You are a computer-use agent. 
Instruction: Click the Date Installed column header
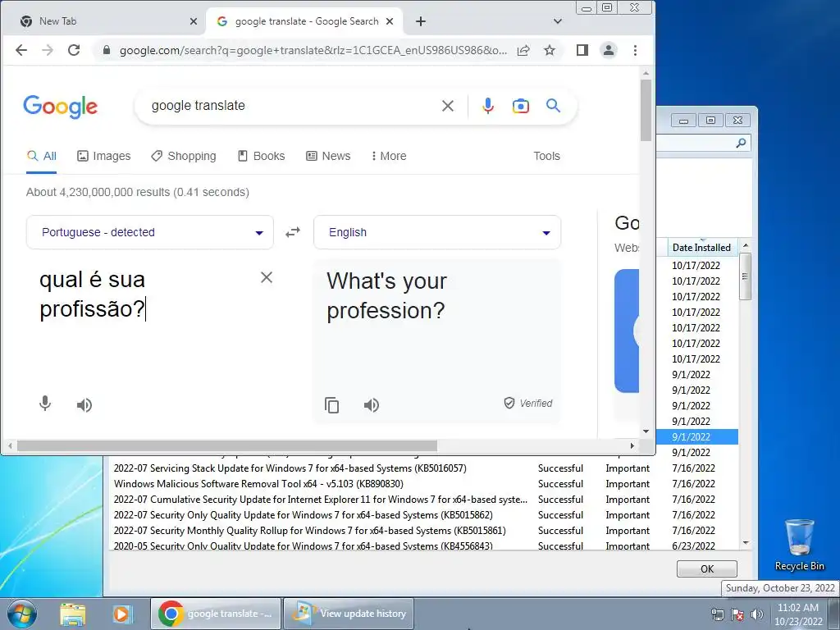pyautogui.click(x=701, y=248)
